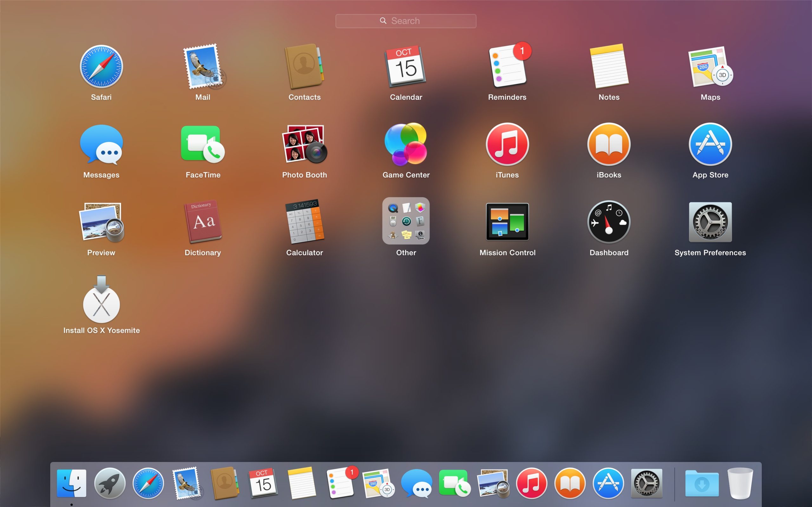Open Finder from the Dock
Viewport: 812px width, 507px height.
click(72, 483)
